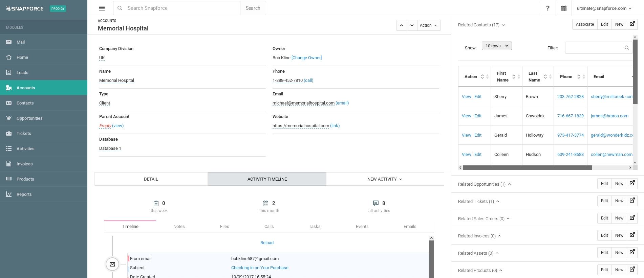Viewport: 644px width, 278px height.
Task: Sort the contacts table by First Name
Action: 507,77
